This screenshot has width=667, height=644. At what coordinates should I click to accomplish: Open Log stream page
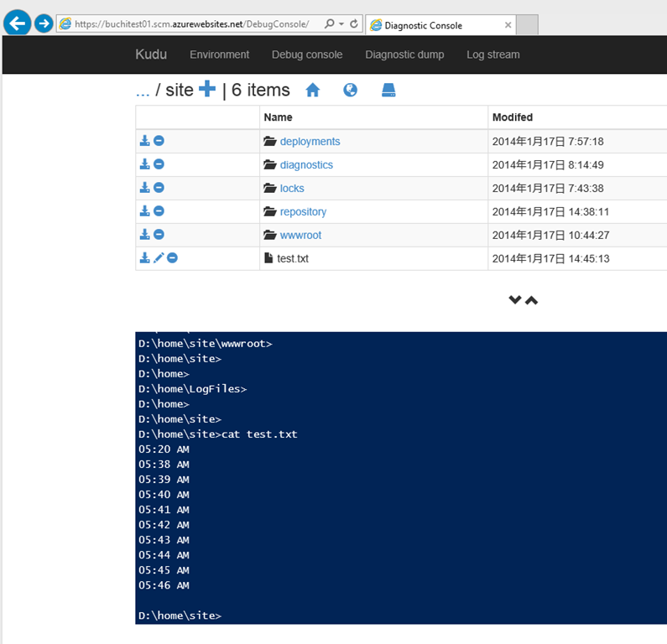pyautogui.click(x=492, y=55)
